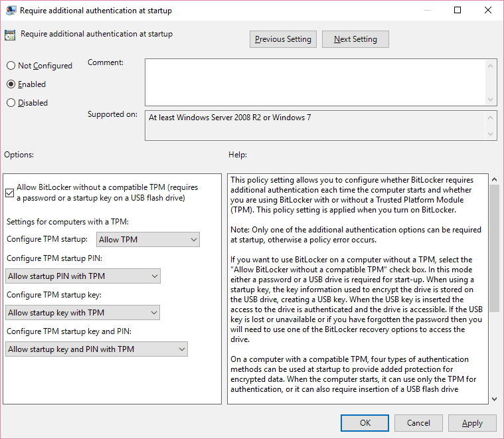Image resolution: width=504 pixels, height=439 pixels.
Task: Click the 'Configure TPM startup key:' label
Action: tap(54, 295)
